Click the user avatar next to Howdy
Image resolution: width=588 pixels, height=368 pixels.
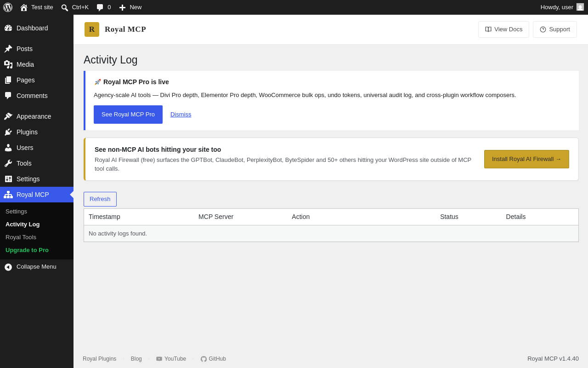(580, 7)
